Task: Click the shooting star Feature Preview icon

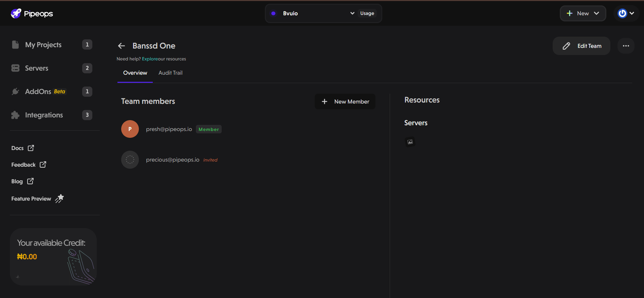Action: 59,199
